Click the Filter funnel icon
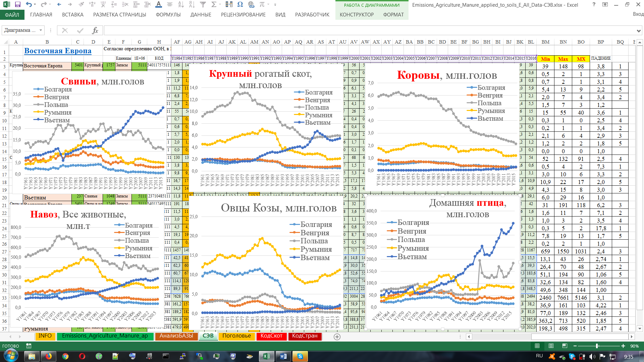644x362 pixels. tap(203, 5)
